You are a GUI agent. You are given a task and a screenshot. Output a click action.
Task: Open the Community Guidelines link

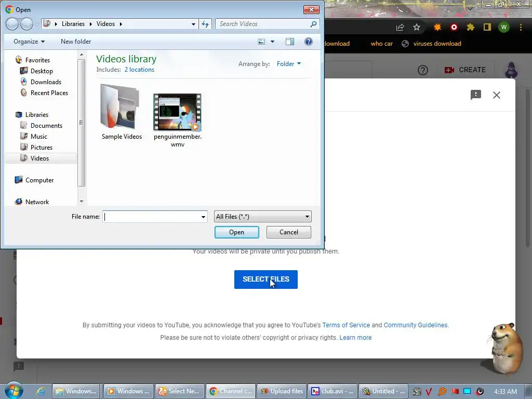[x=416, y=325]
